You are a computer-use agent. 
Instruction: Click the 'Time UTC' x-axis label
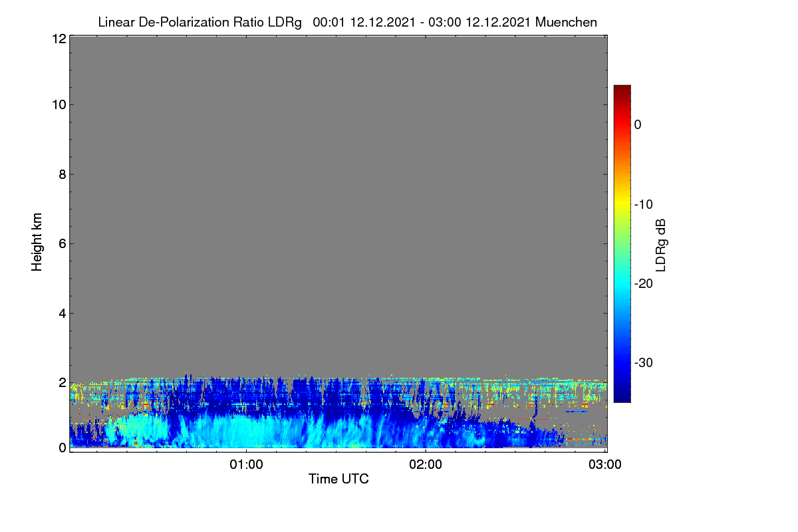click(338, 478)
